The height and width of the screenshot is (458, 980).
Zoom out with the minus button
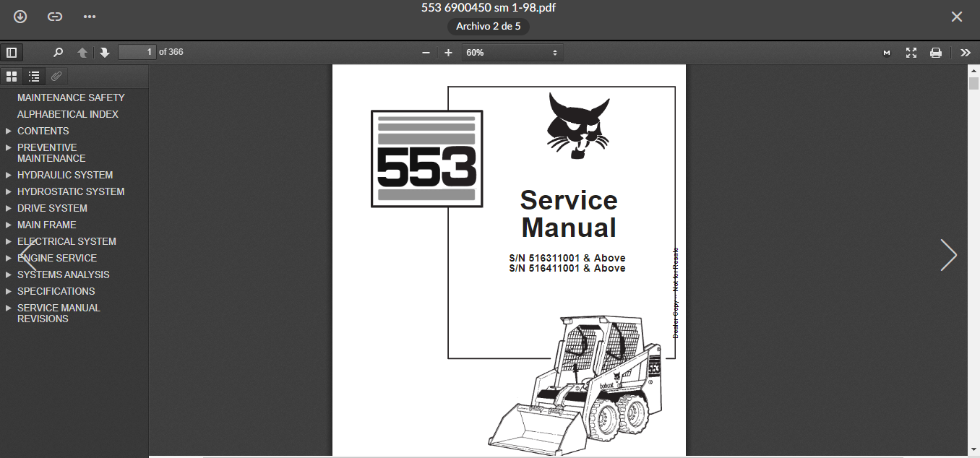(426, 53)
